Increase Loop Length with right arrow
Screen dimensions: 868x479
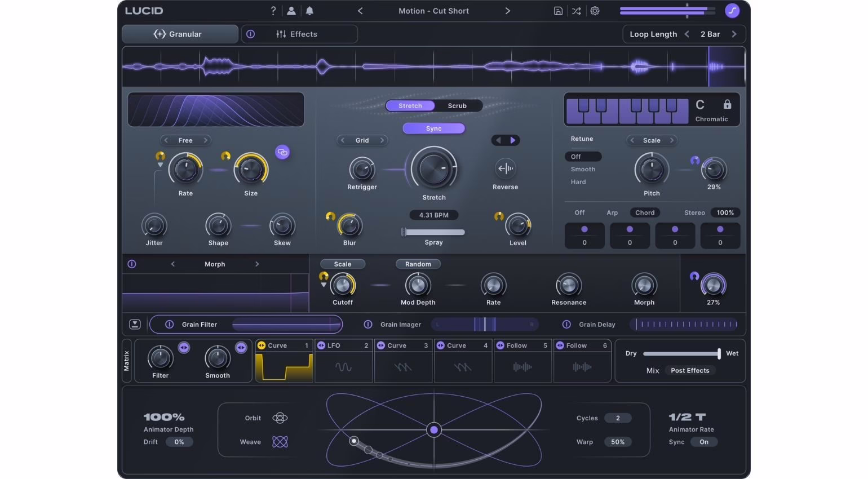pos(734,34)
